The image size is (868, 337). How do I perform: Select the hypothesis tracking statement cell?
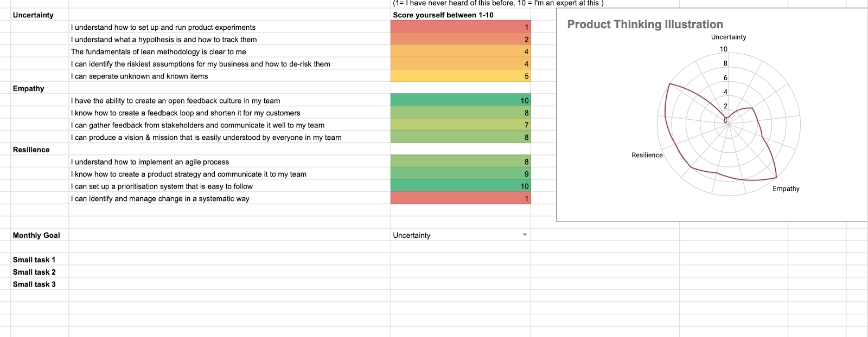tap(164, 40)
